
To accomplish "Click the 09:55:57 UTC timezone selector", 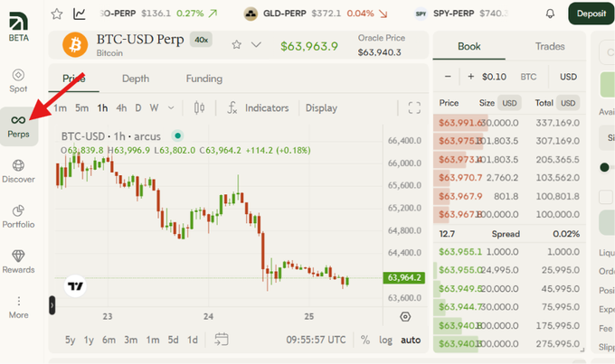I will [316, 340].
